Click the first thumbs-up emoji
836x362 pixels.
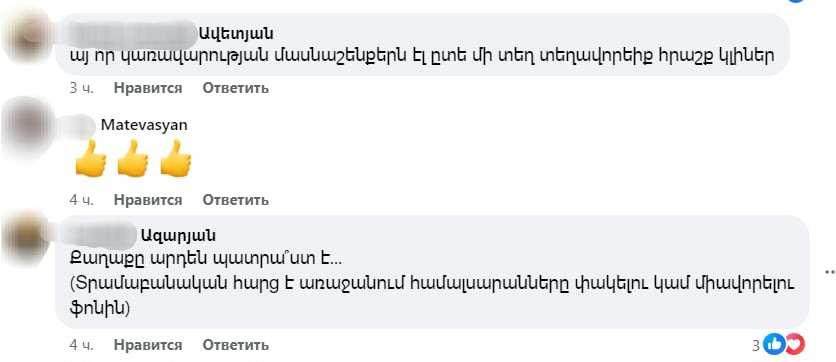point(91,158)
